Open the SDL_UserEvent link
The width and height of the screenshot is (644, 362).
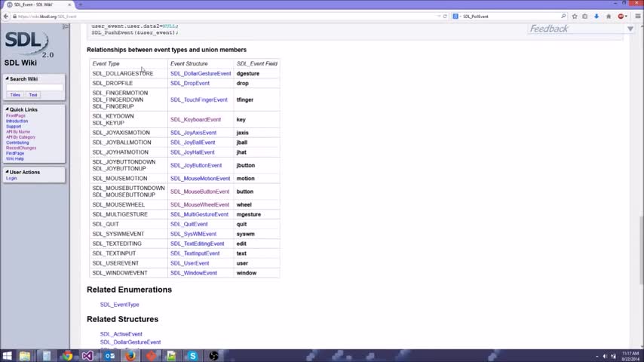(190, 263)
